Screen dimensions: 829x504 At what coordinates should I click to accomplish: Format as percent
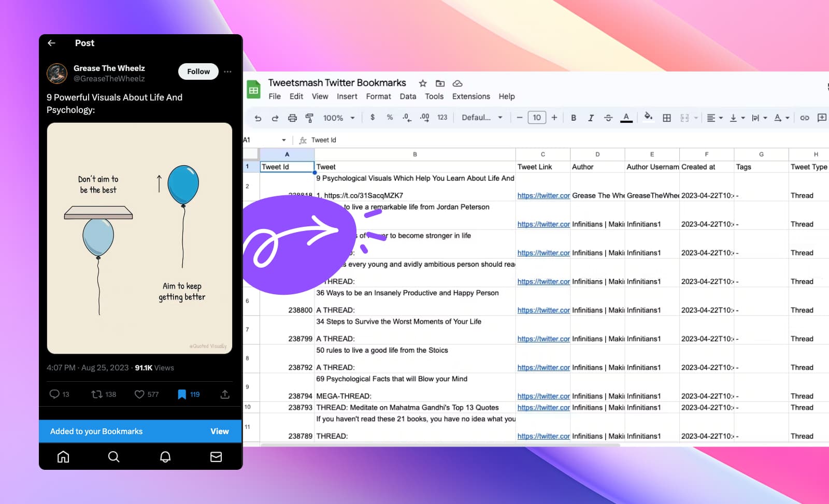click(x=390, y=118)
